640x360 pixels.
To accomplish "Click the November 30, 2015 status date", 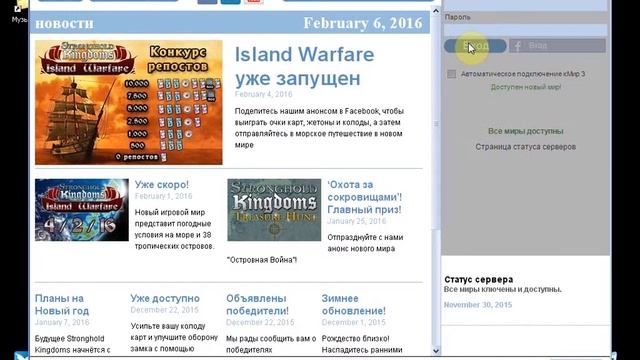I will pyautogui.click(x=478, y=305).
